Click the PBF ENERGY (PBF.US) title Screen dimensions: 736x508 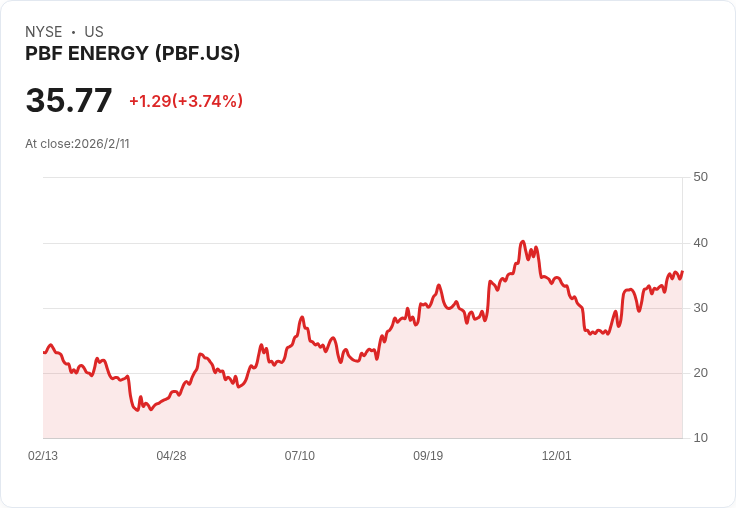coord(132,53)
